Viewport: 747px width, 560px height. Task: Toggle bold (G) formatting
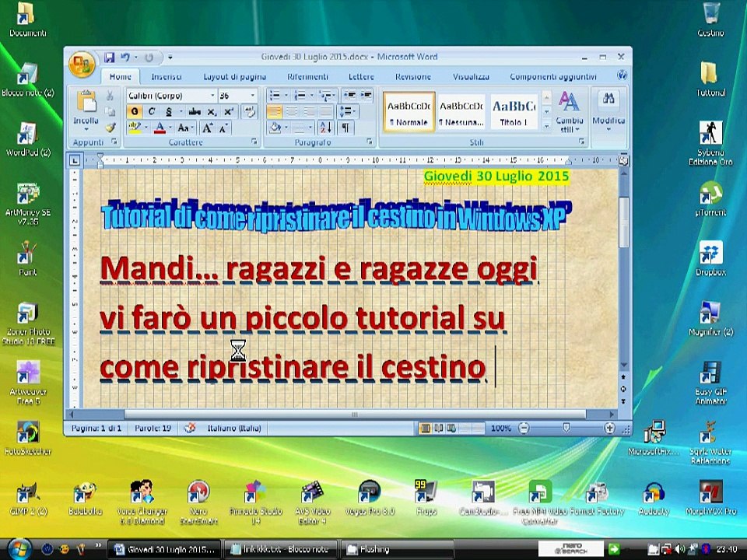(135, 112)
